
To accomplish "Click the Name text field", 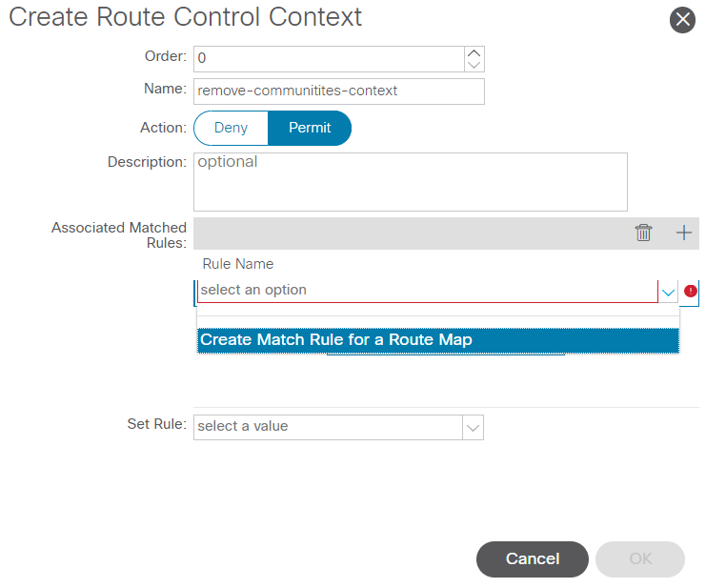I will pos(339,91).
